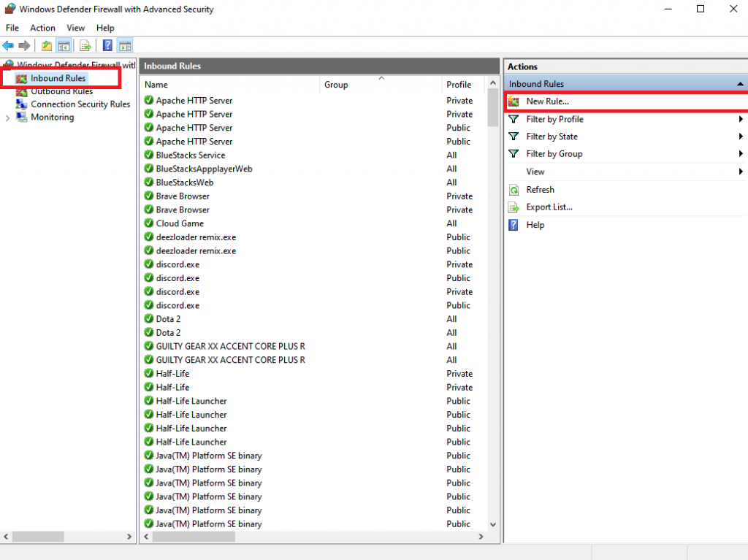The height and width of the screenshot is (560, 748).
Task: Select the BlueStacksAppplayerWeb rule
Action: pos(205,169)
